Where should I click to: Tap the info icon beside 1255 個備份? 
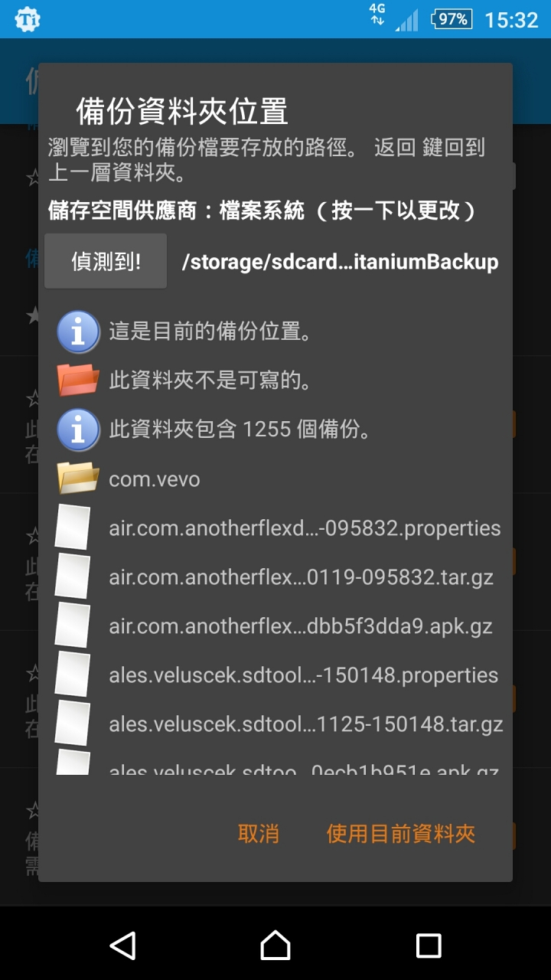coord(78,430)
